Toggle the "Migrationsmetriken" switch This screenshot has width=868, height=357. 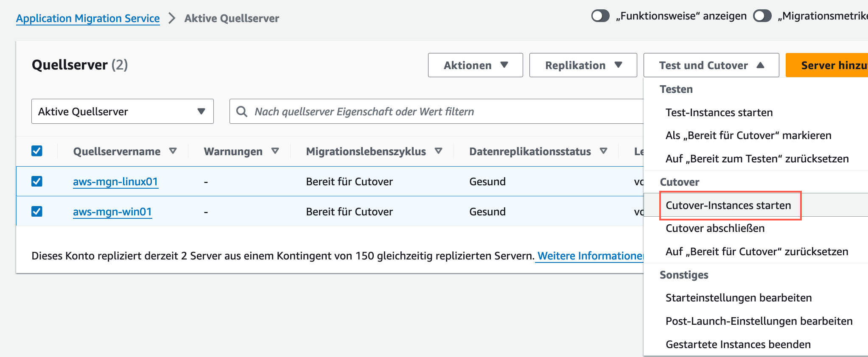[x=762, y=16]
